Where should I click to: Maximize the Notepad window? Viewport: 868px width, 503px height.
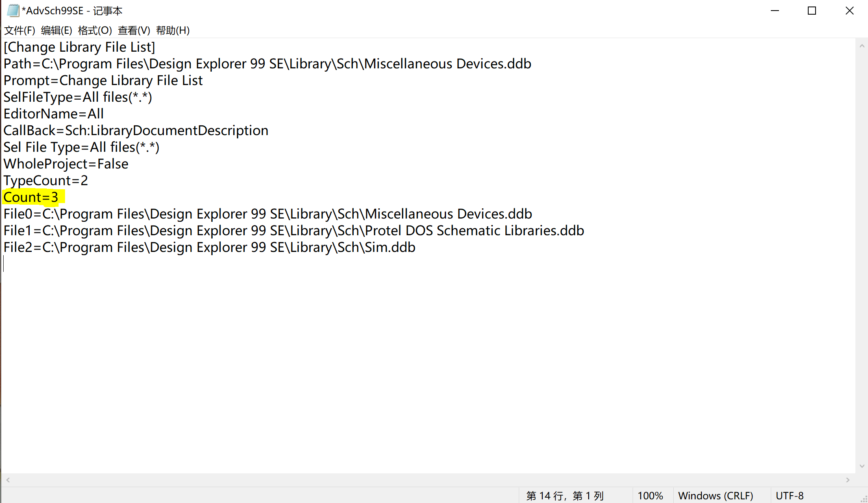point(812,11)
